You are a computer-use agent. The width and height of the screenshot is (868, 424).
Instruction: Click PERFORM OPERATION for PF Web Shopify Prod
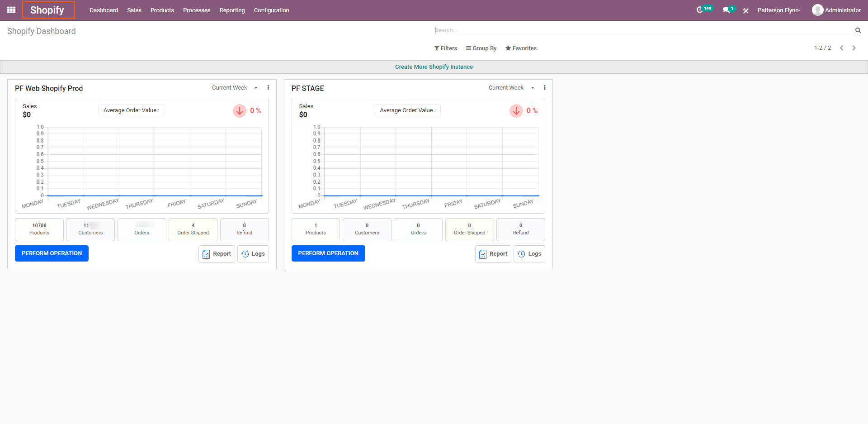click(x=52, y=253)
